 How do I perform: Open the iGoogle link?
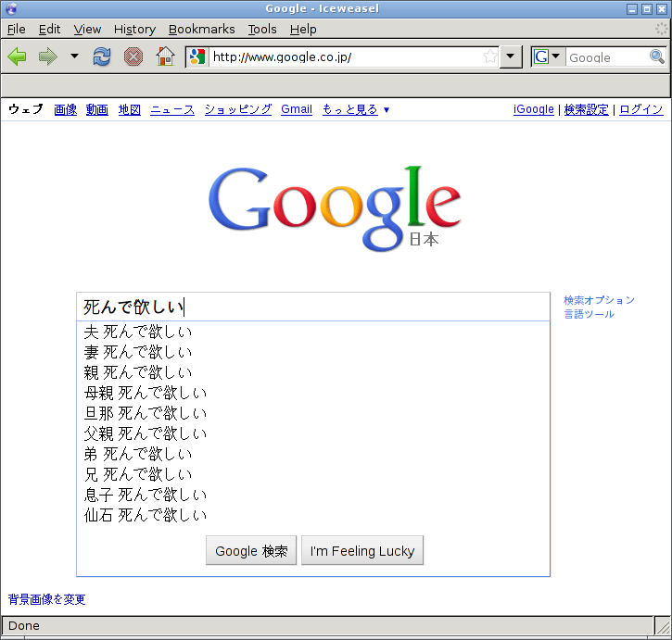(x=534, y=109)
